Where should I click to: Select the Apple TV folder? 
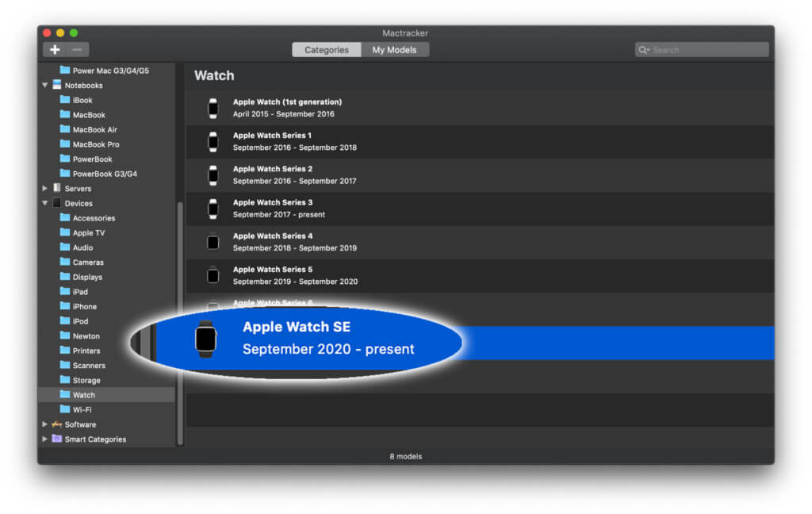(x=82, y=232)
